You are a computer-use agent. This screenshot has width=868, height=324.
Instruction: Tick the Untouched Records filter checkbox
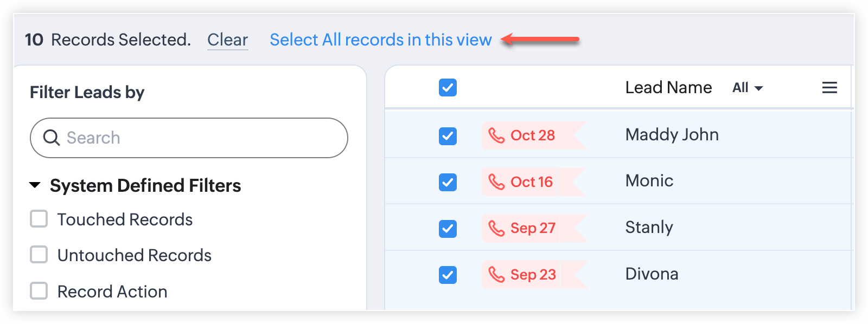(x=39, y=255)
